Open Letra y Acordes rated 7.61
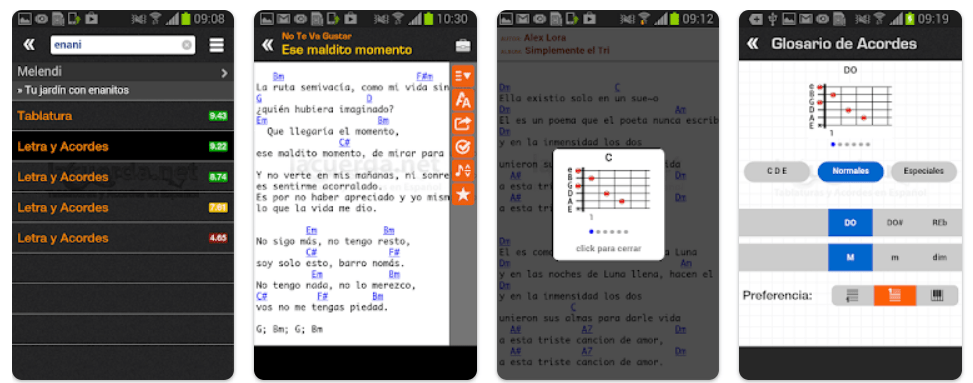973x383 pixels. tap(123, 207)
